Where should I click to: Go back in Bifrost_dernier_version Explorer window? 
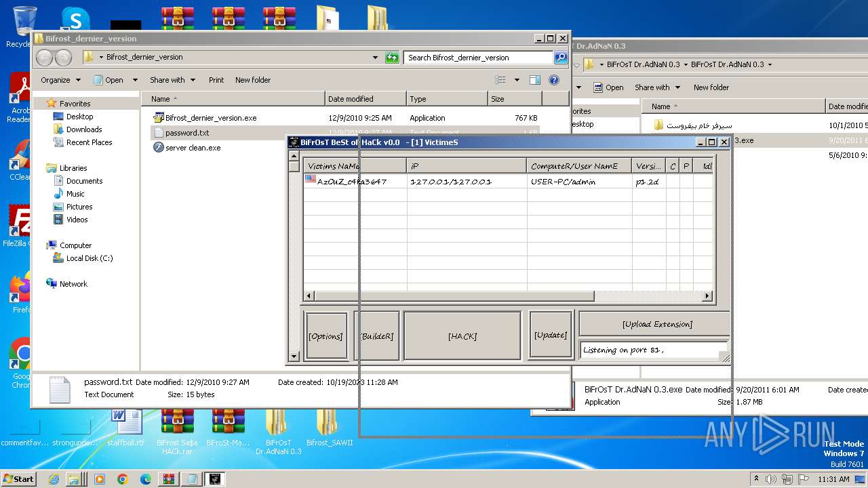click(45, 58)
